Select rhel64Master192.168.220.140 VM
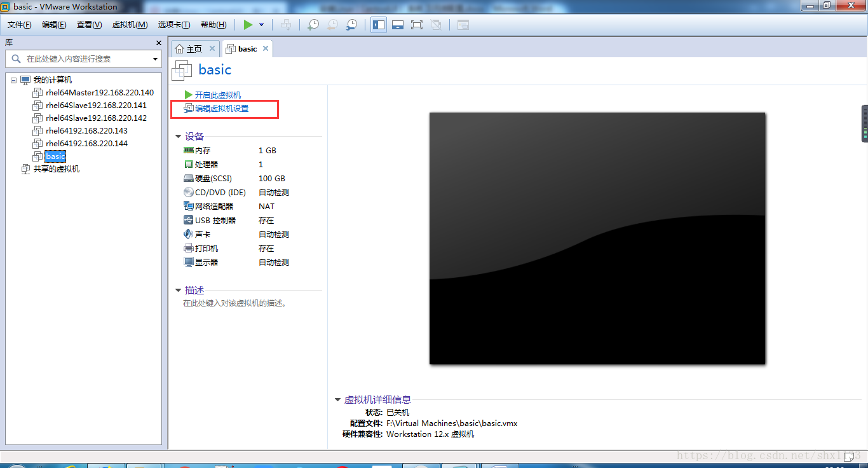Viewport: 868px width, 468px height. pos(100,93)
